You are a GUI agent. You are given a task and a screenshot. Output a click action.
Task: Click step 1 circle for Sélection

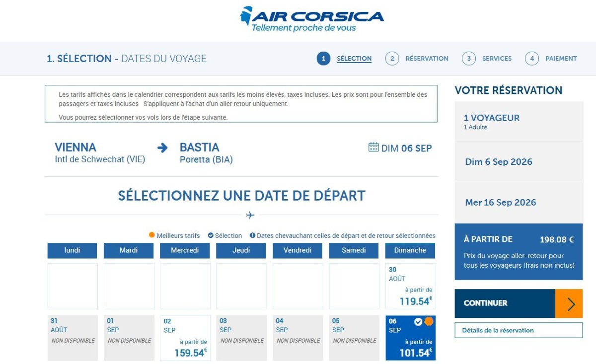[323, 59]
